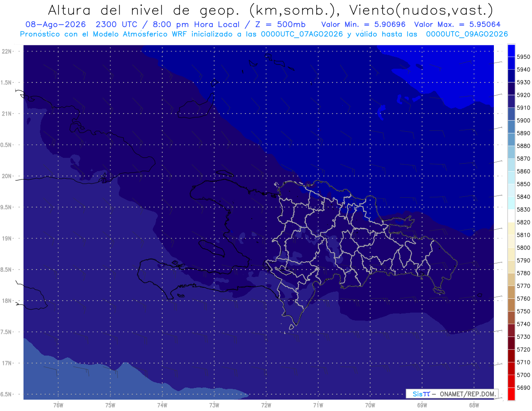
Task: Click the '5900' color scale value
Action: (x=524, y=121)
